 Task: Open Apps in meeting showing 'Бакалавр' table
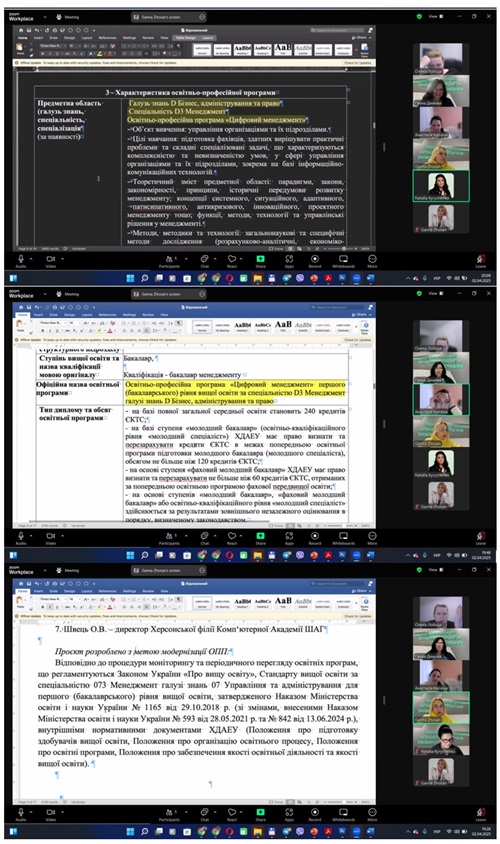(289, 538)
